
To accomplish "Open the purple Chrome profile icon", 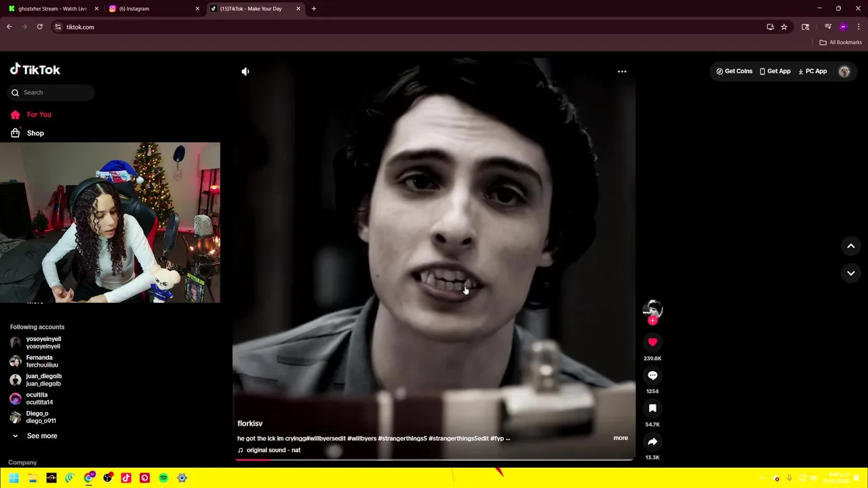I will 844,27.
